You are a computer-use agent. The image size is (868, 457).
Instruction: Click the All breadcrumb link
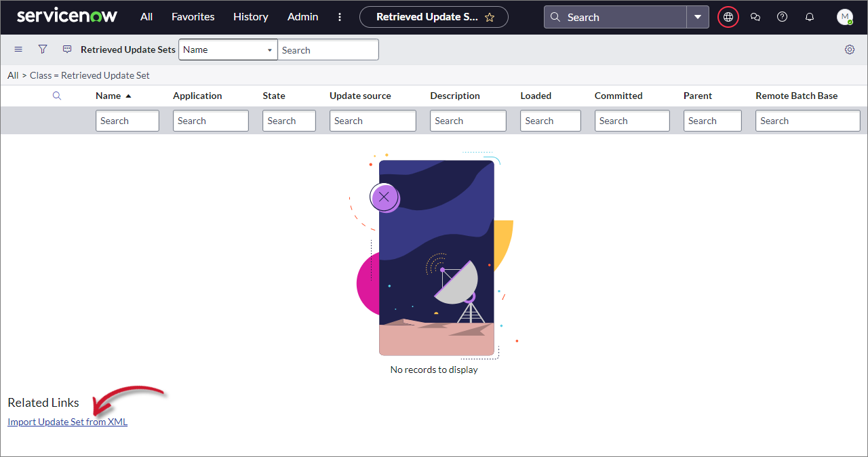point(13,75)
